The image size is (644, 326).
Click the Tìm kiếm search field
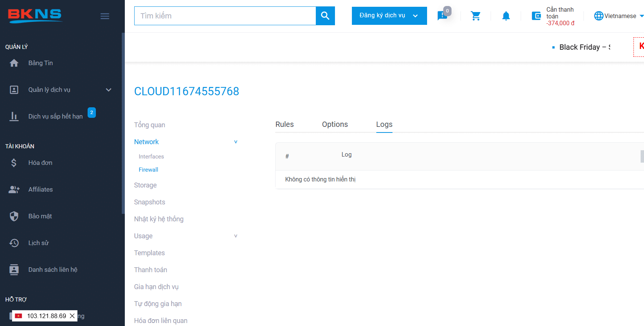pos(225,16)
